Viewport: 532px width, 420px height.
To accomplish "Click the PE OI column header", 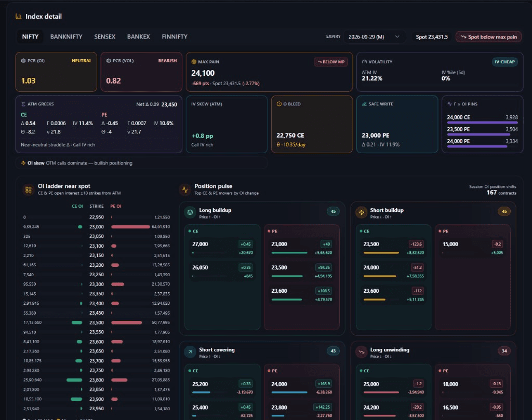I will coord(116,206).
